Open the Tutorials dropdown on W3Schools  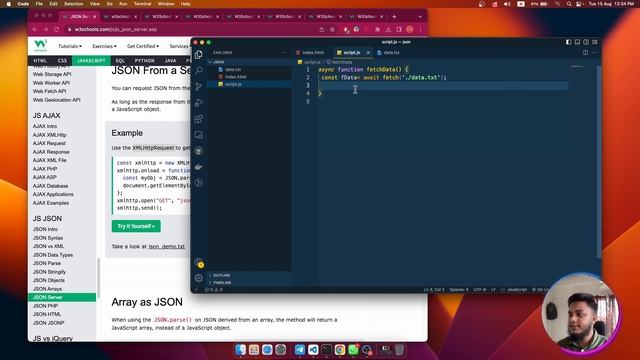[x=70, y=46]
